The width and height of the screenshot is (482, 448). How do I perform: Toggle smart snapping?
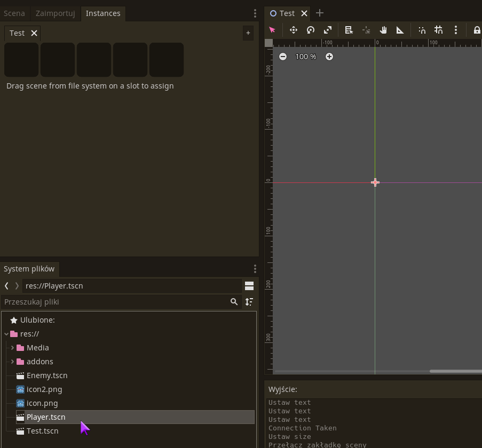pyautogui.click(x=422, y=30)
